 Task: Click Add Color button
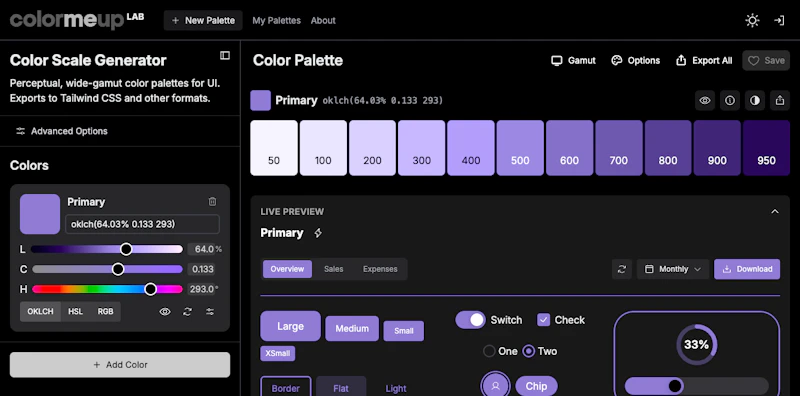click(x=120, y=365)
